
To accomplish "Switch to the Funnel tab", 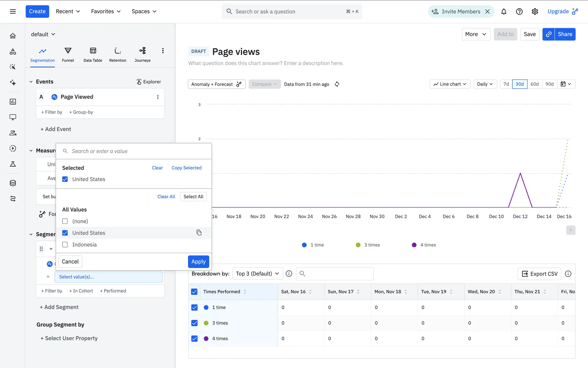I will (x=68, y=55).
